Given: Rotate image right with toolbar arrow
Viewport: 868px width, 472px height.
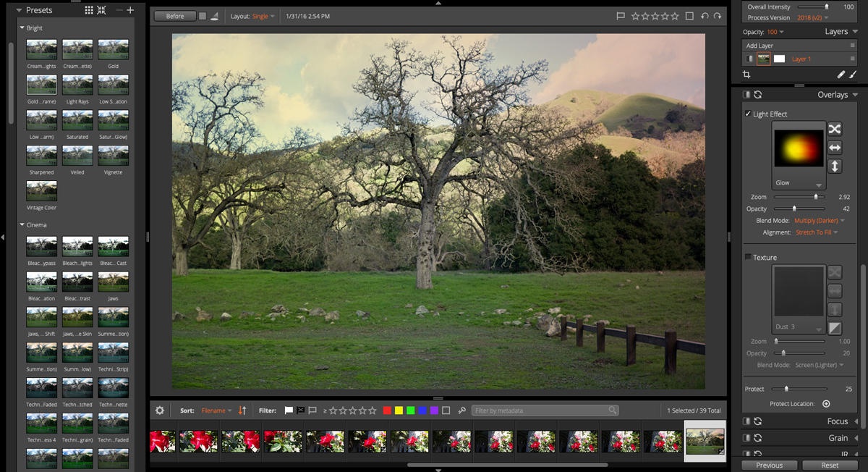Looking at the screenshot, I should pos(718,16).
